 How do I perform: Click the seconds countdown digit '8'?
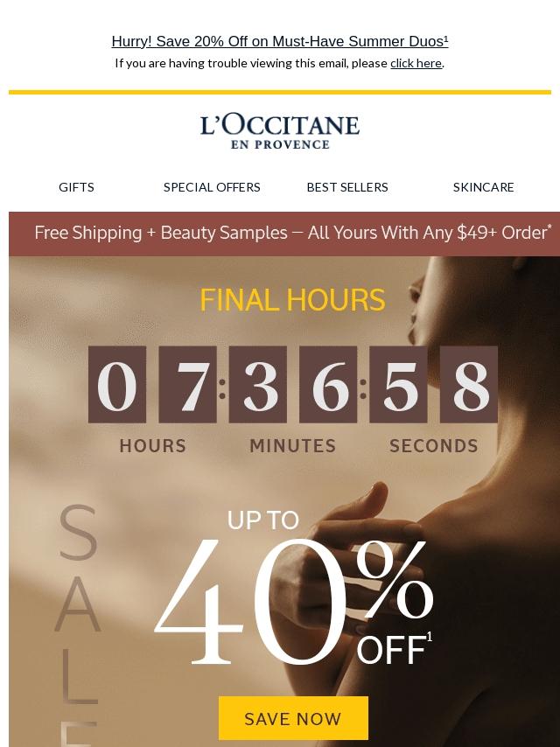tap(468, 385)
